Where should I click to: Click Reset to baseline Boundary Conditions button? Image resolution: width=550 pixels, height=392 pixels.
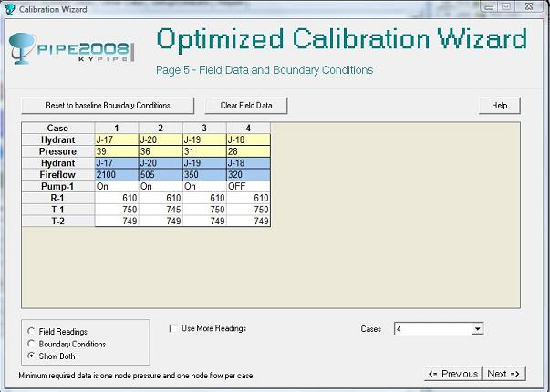tap(108, 106)
